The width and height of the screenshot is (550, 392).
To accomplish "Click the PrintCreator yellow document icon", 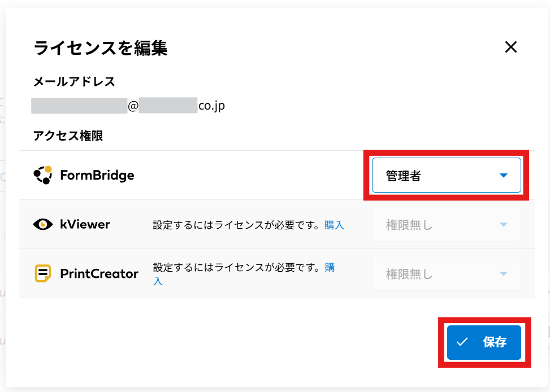I will (x=42, y=274).
